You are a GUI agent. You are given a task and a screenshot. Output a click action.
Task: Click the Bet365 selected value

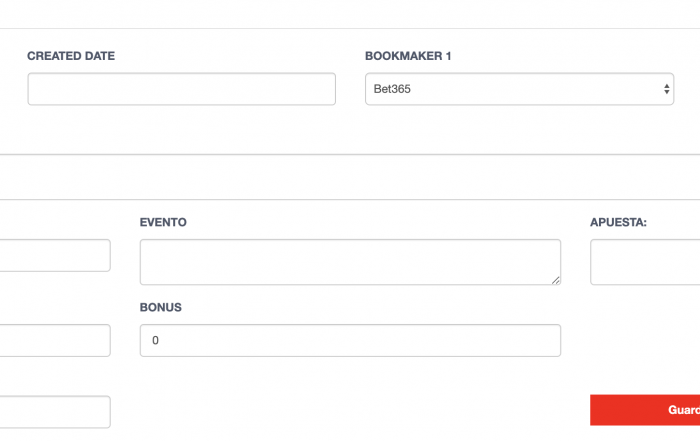click(392, 89)
